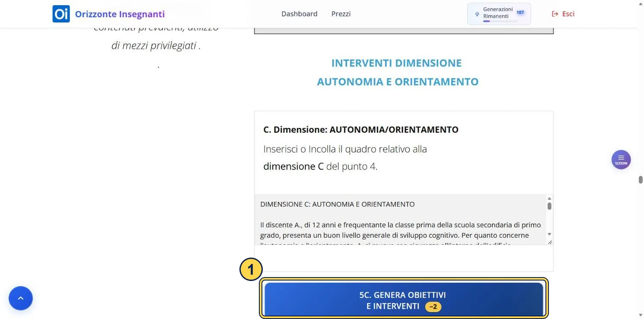Click the 'di mezzi privilegiati' italic text
Viewport: 644px width, 319px height.
pyautogui.click(x=156, y=45)
